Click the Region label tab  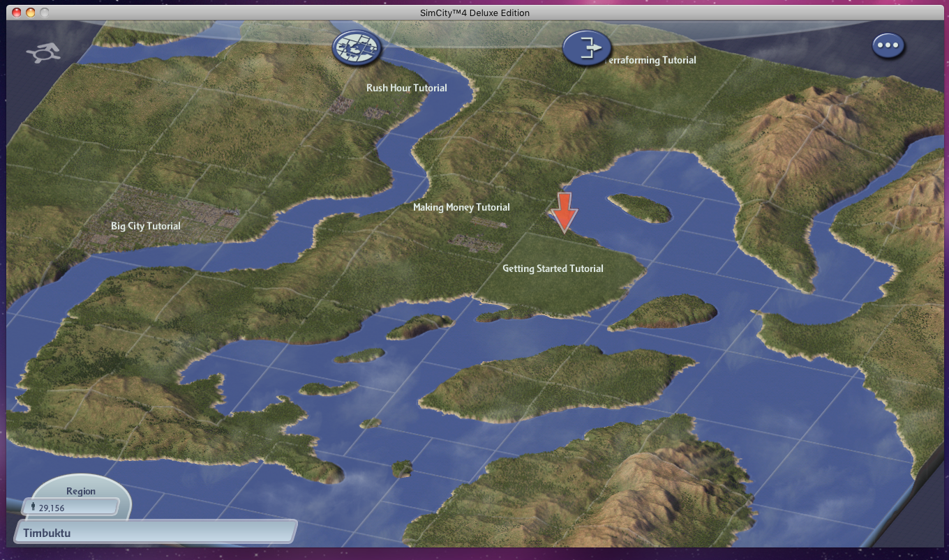(81, 491)
